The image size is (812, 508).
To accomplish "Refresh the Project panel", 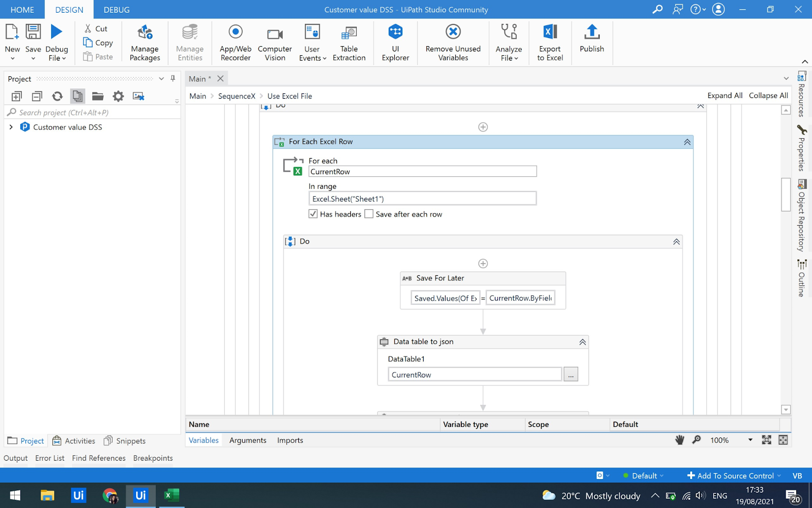I will 57,96.
